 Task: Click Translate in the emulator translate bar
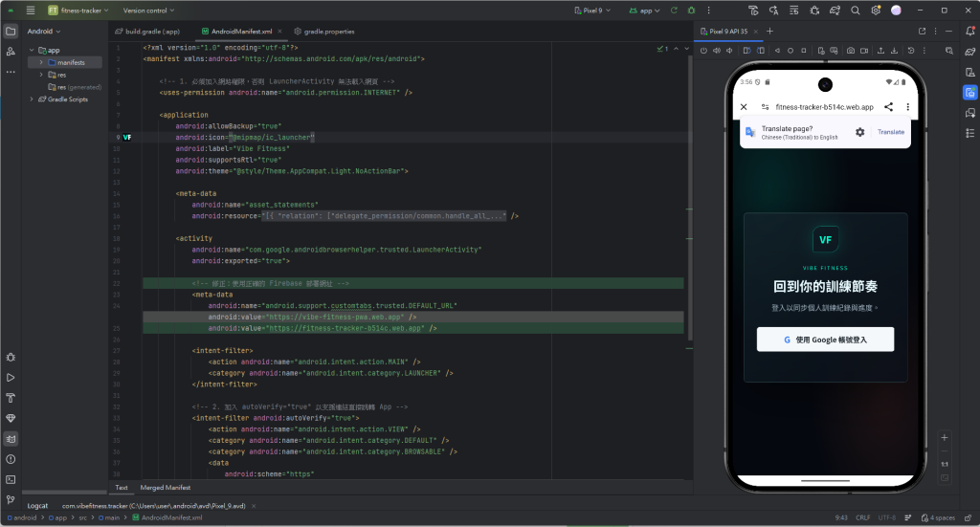coord(891,132)
